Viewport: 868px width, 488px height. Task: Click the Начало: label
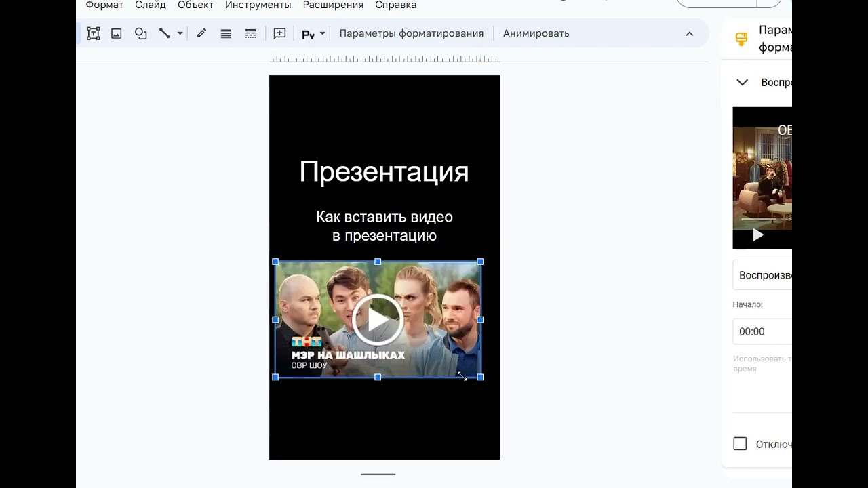[x=747, y=305]
